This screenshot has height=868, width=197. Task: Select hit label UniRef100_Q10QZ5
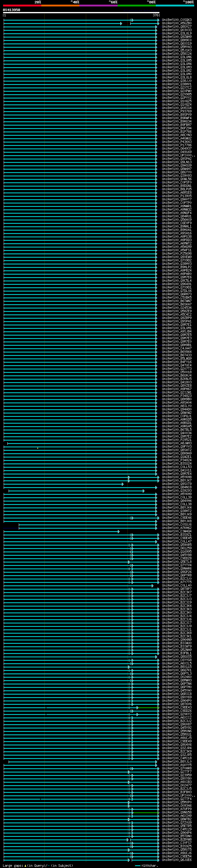(177, 101)
